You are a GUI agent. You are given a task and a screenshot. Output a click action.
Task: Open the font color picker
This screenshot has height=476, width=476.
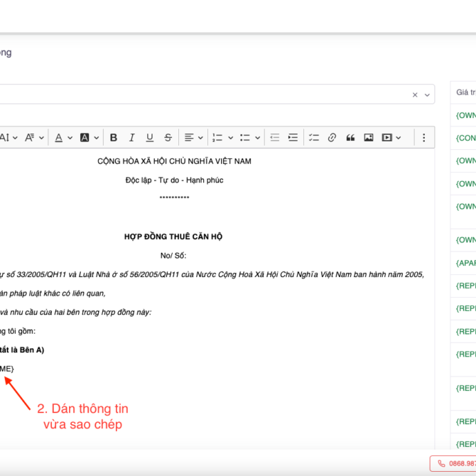pos(63,138)
